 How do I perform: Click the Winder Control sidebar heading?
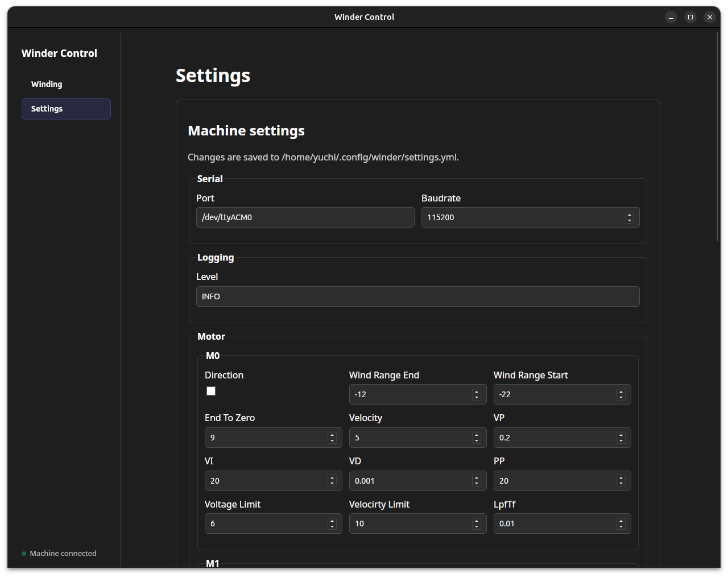(59, 53)
